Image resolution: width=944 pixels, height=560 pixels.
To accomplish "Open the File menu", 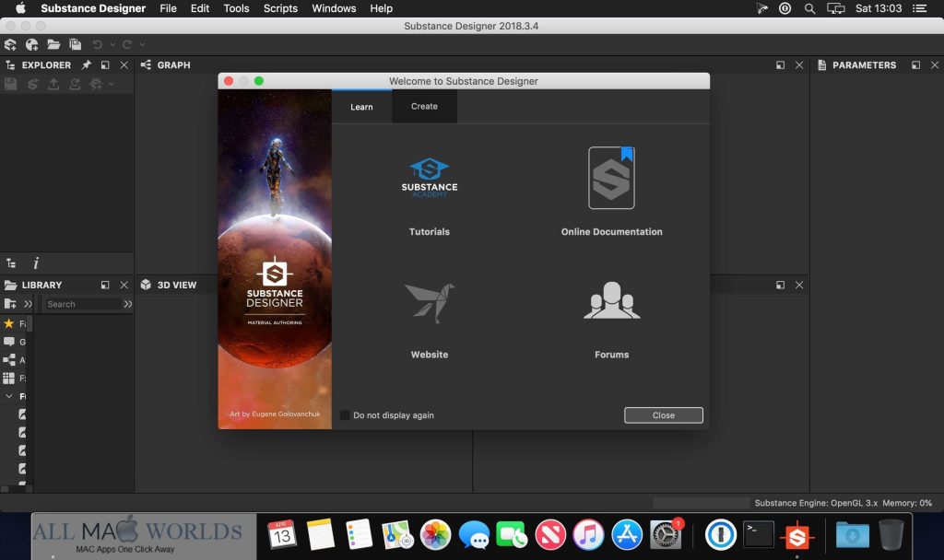I will pyautogui.click(x=168, y=8).
